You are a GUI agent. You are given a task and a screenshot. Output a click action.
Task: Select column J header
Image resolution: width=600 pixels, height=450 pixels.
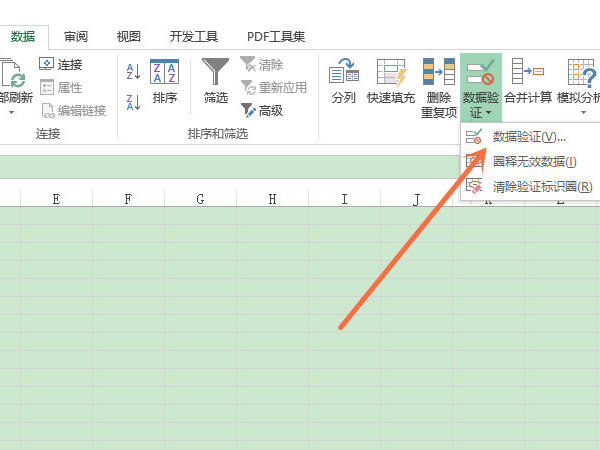tap(416, 199)
